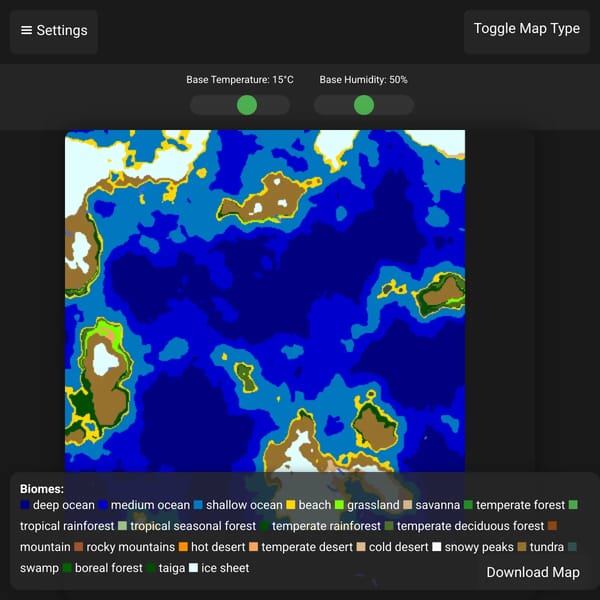
Task: Click the taiga legend swatch
Action: 151,568
